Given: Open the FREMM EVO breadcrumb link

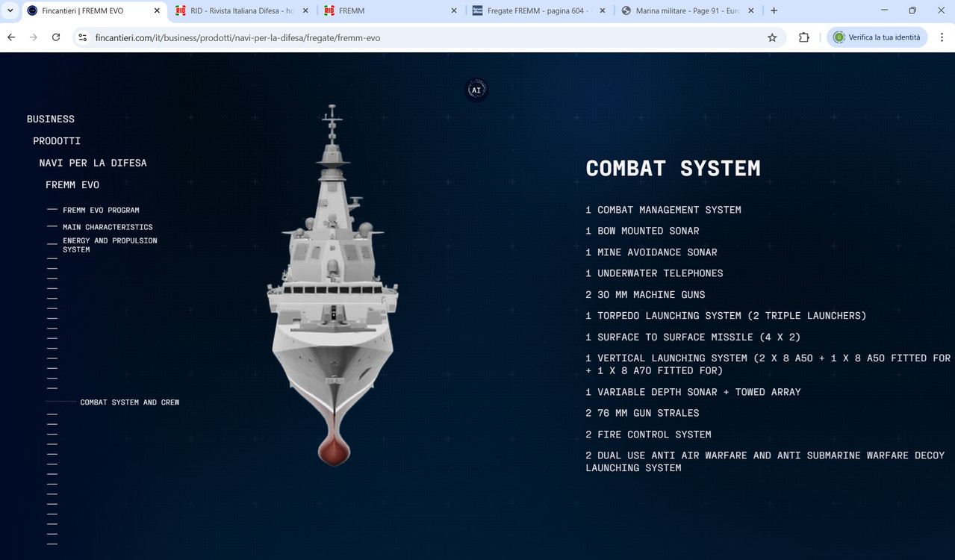Looking at the screenshot, I should 72,184.
